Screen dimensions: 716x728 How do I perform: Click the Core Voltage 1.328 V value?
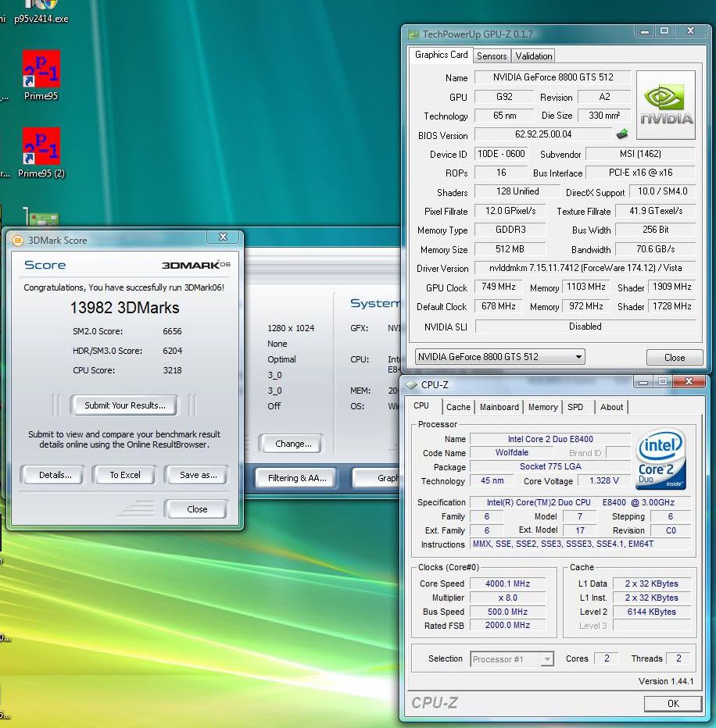click(x=603, y=480)
